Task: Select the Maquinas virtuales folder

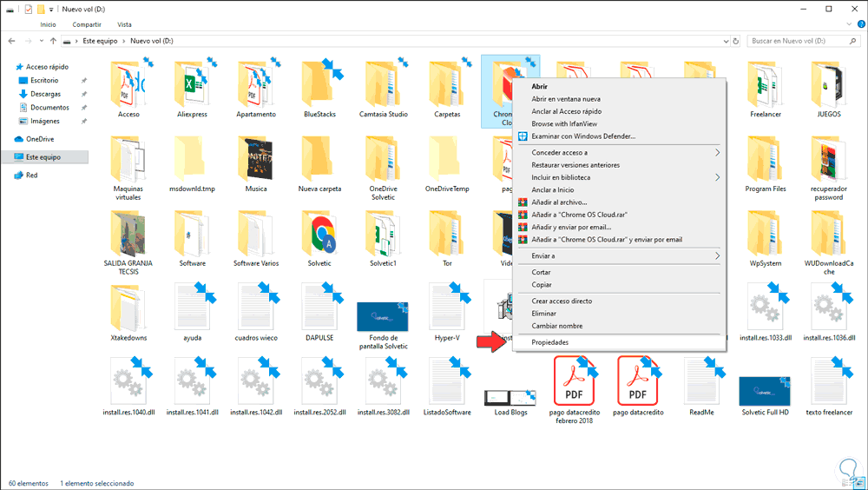Action: [x=128, y=160]
